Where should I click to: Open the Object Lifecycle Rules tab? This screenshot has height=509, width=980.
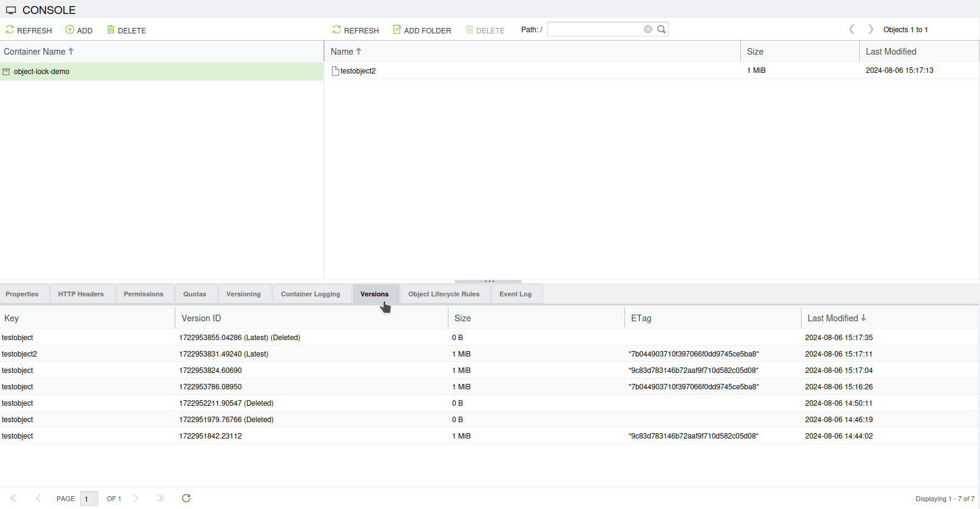444,294
